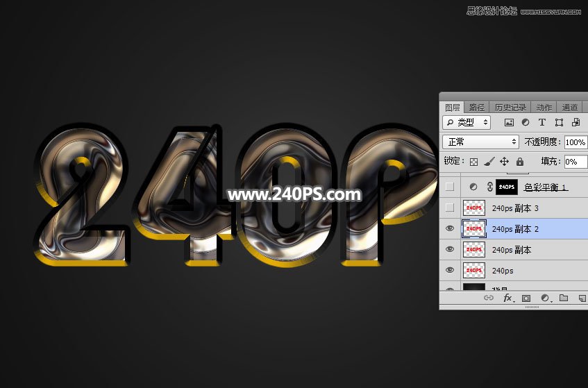Click the 填充 label
588x388 pixels.
550,161
